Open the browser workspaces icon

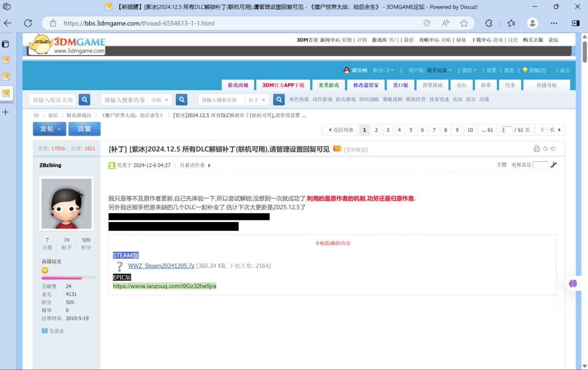click(6, 7)
